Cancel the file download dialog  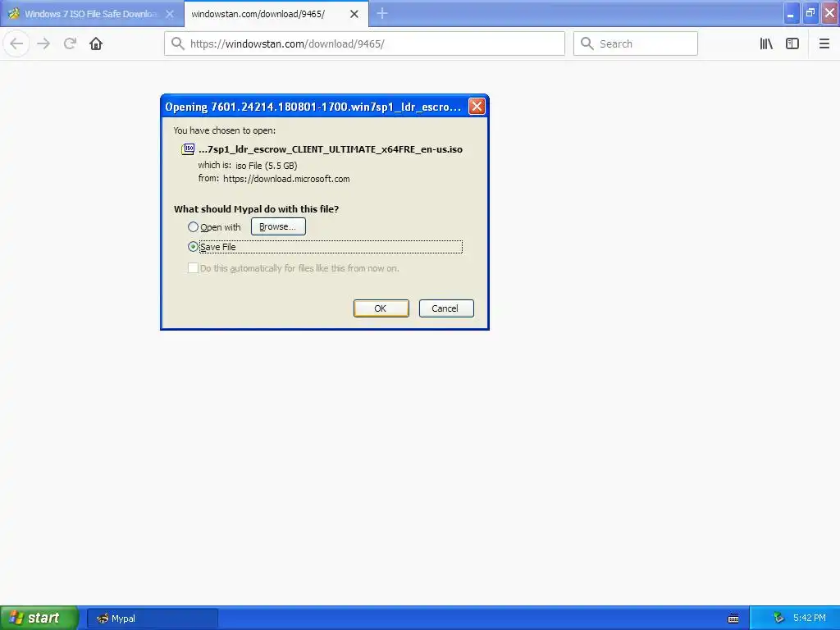[x=445, y=308]
